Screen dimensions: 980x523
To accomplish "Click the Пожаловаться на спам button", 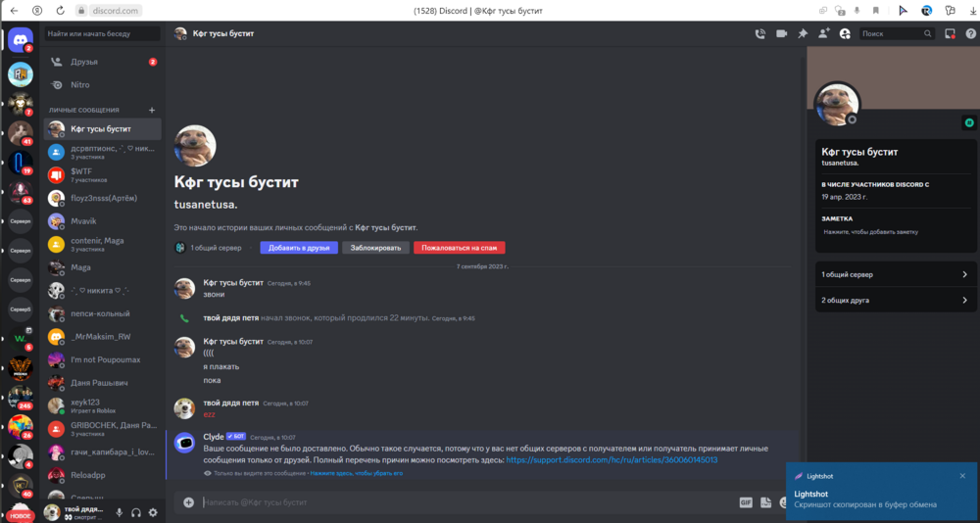I will 460,248.
